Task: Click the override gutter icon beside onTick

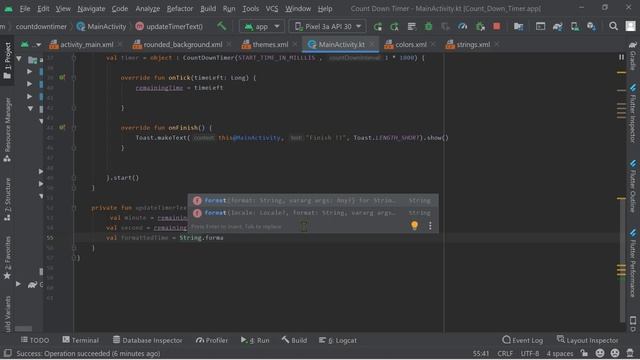Action: 62,77
